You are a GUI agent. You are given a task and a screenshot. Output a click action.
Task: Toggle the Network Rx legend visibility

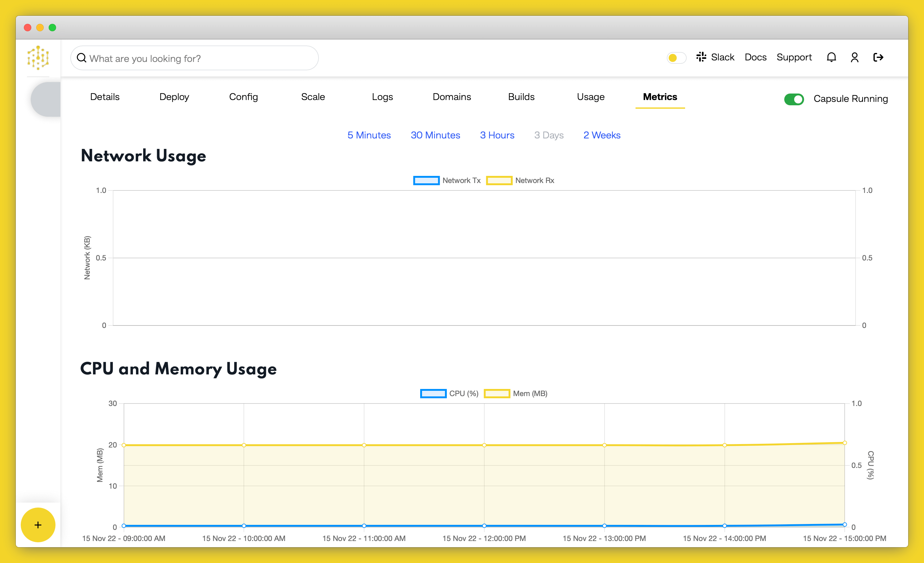coord(522,180)
